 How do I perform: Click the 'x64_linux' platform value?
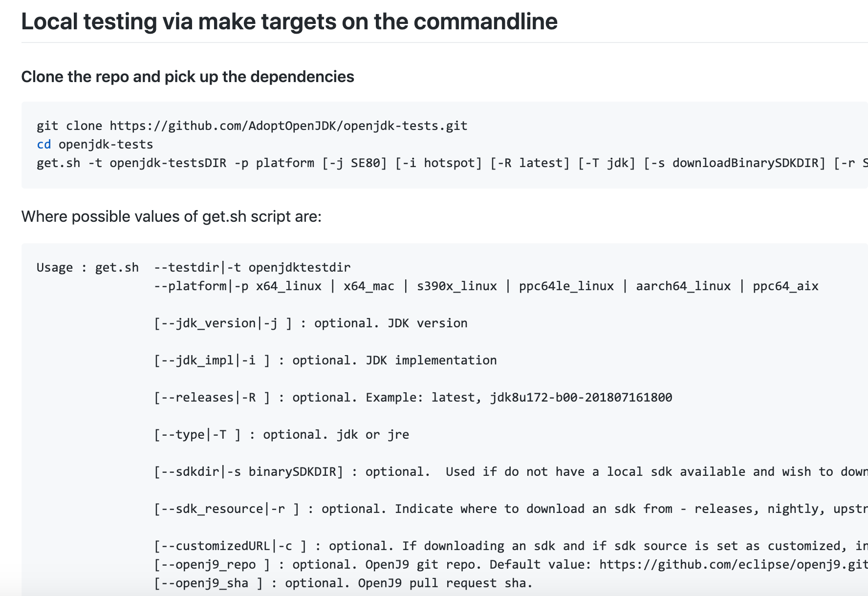coord(289,286)
